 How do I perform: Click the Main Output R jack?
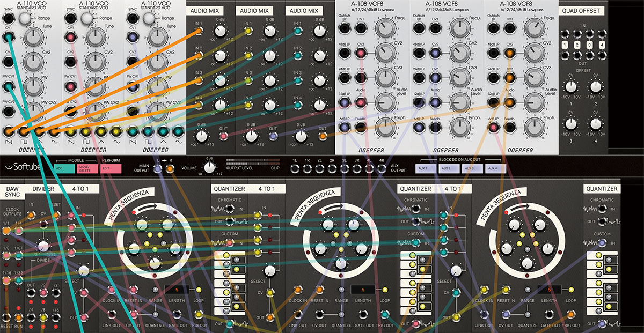(170, 169)
